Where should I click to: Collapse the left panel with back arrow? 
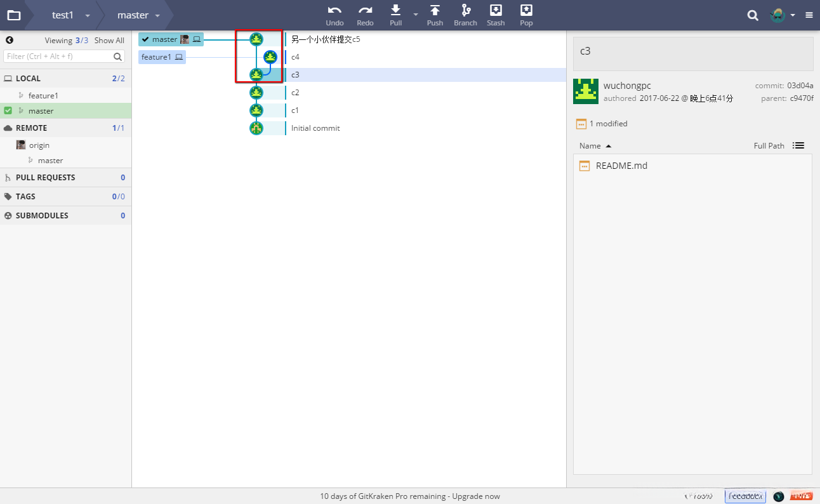(x=10, y=40)
